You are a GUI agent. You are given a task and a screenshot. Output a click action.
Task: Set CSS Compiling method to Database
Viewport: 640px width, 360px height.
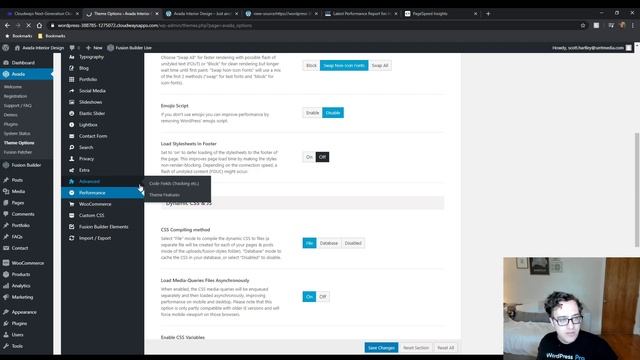click(329, 243)
